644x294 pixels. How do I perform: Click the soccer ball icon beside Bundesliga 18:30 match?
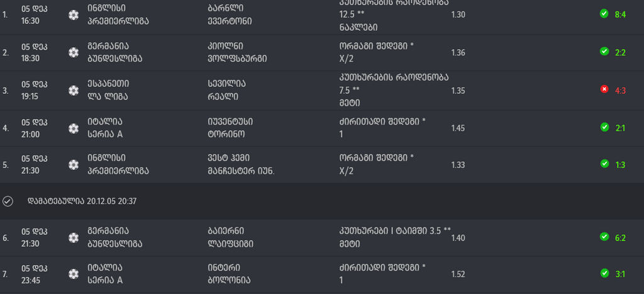[x=74, y=52]
